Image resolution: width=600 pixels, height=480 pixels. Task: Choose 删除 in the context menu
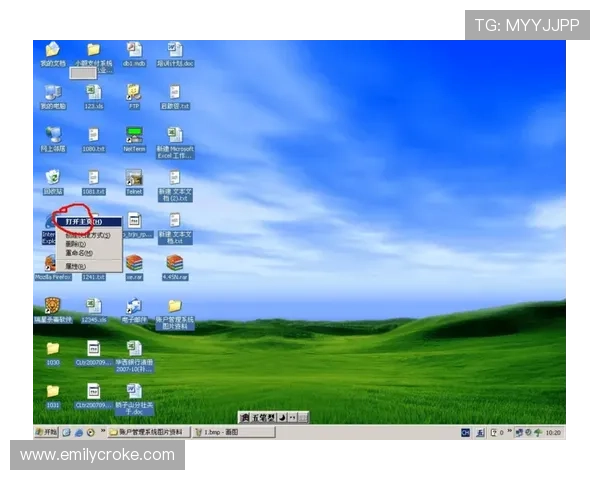[76, 244]
